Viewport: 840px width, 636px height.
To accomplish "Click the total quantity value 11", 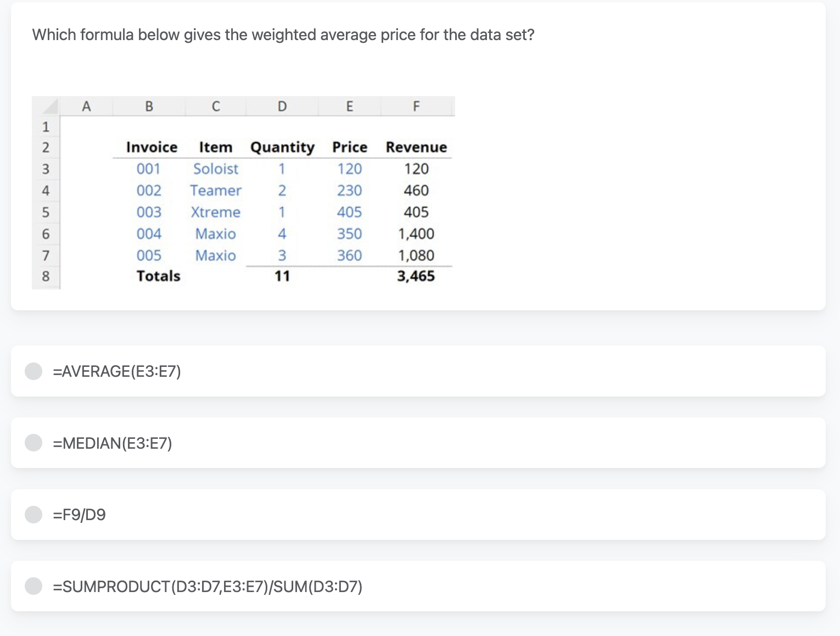I will click(282, 276).
